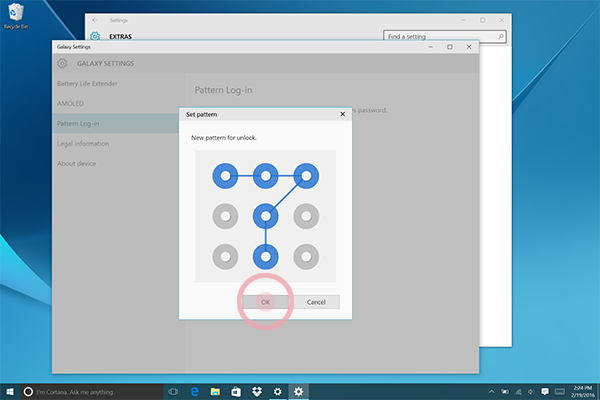This screenshot has width=600, height=400.
Task: Click the Galaxy Settings gear icon
Action: click(x=62, y=63)
